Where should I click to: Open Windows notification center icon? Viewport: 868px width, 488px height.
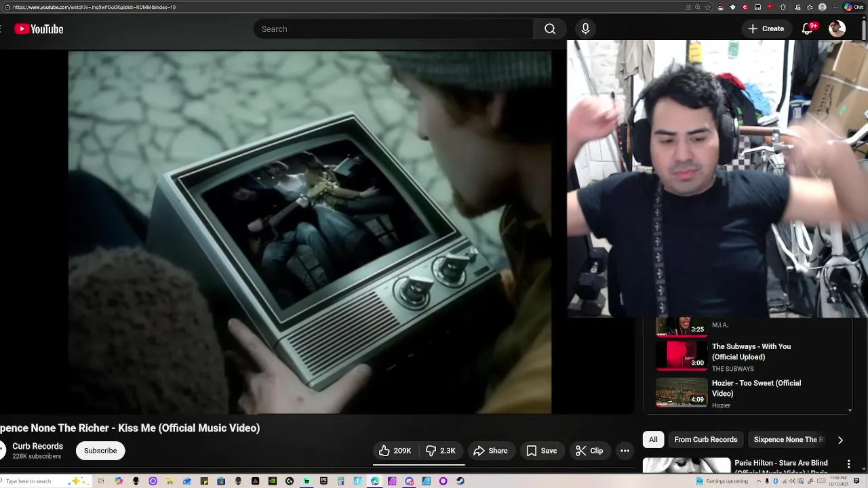coord(856,481)
